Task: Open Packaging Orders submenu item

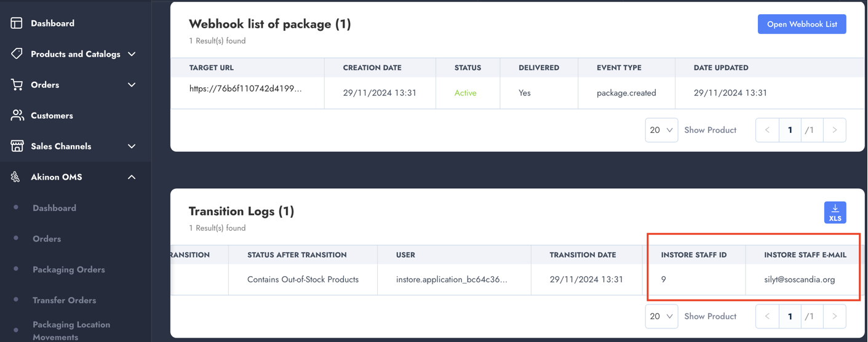Action: pyautogui.click(x=68, y=269)
